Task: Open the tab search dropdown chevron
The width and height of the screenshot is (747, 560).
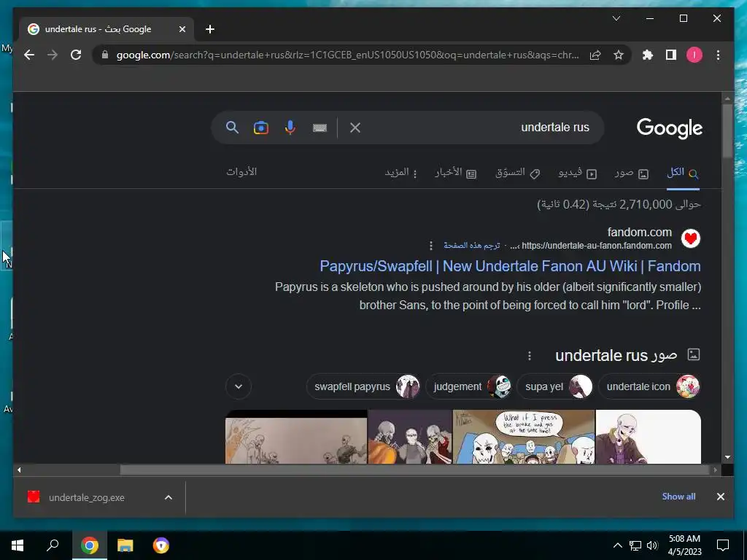Action: [x=616, y=18]
